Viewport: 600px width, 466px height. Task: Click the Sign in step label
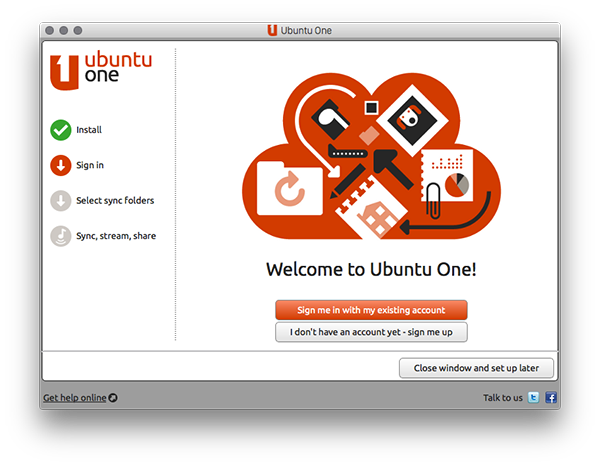(x=90, y=165)
